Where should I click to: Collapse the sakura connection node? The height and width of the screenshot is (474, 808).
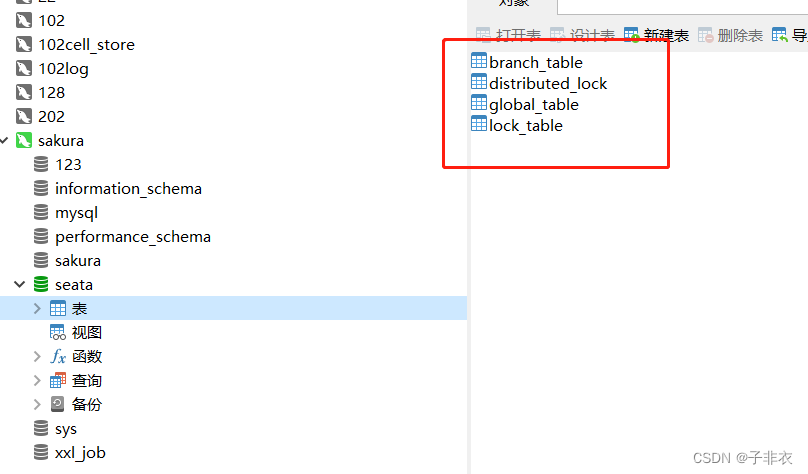pyautogui.click(x=5, y=140)
